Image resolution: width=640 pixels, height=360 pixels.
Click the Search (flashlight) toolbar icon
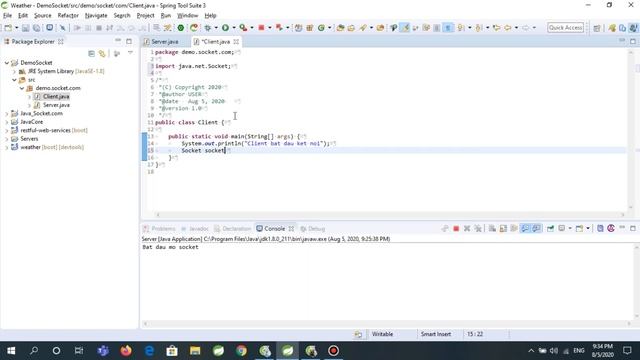pos(363,28)
